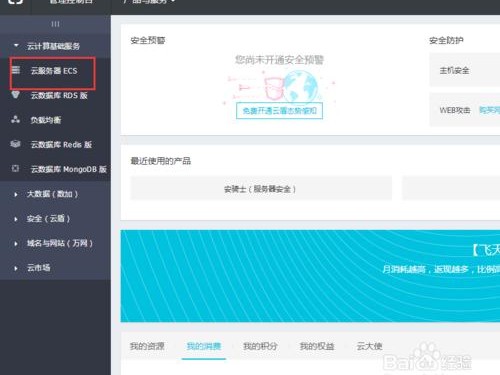Switch to 我的消费 tab

point(204,346)
